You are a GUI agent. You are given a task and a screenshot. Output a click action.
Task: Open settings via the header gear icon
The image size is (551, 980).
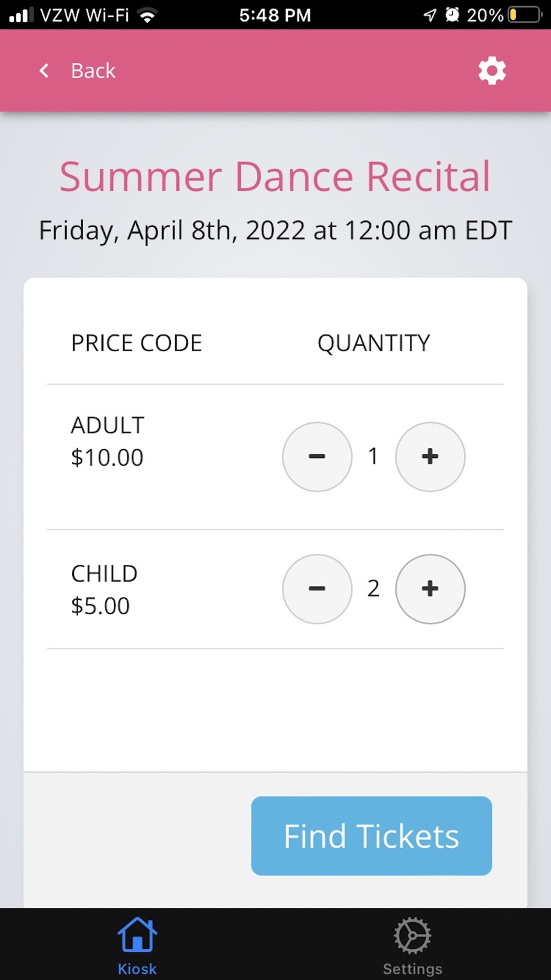coord(491,71)
